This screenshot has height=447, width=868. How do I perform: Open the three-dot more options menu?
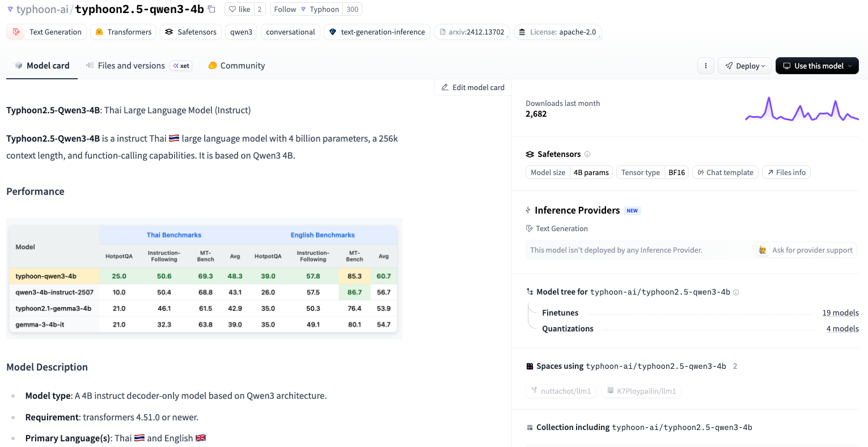[x=705, y=66]
